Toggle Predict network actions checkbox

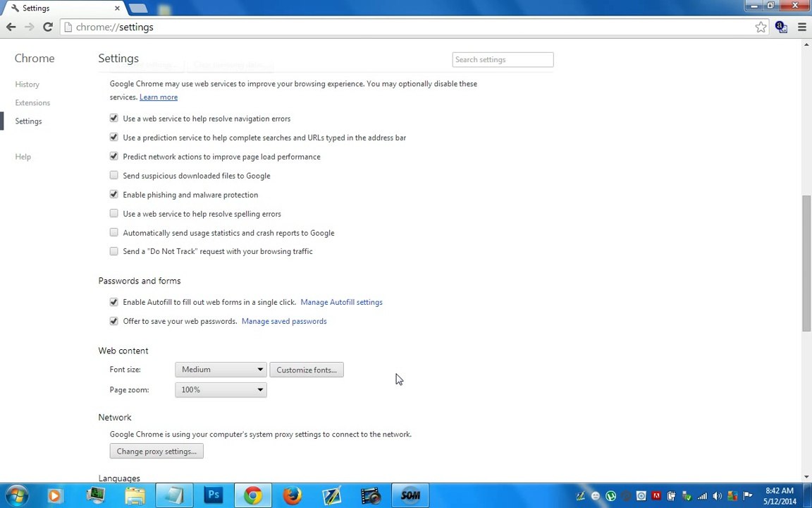[114, 156]
